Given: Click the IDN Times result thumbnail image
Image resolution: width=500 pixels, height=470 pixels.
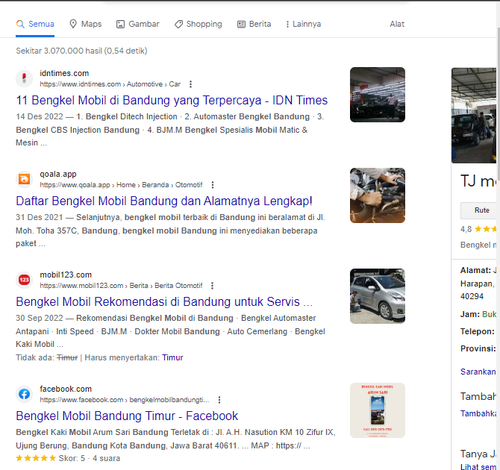Looking at the screenshot, I should point(377,95).
